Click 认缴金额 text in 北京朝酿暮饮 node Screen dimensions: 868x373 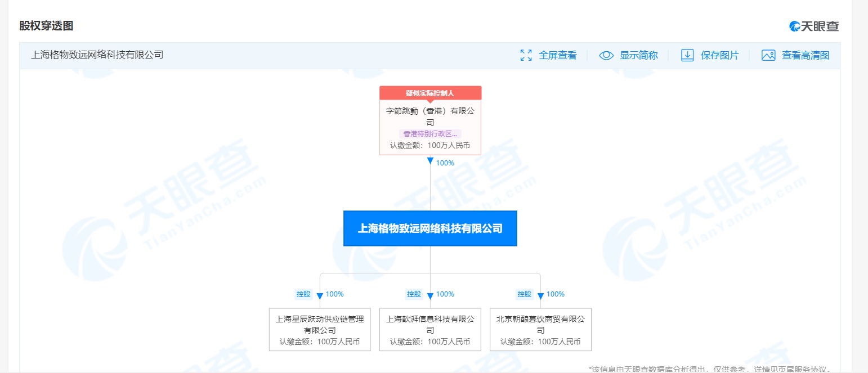(x=540, y=341)
